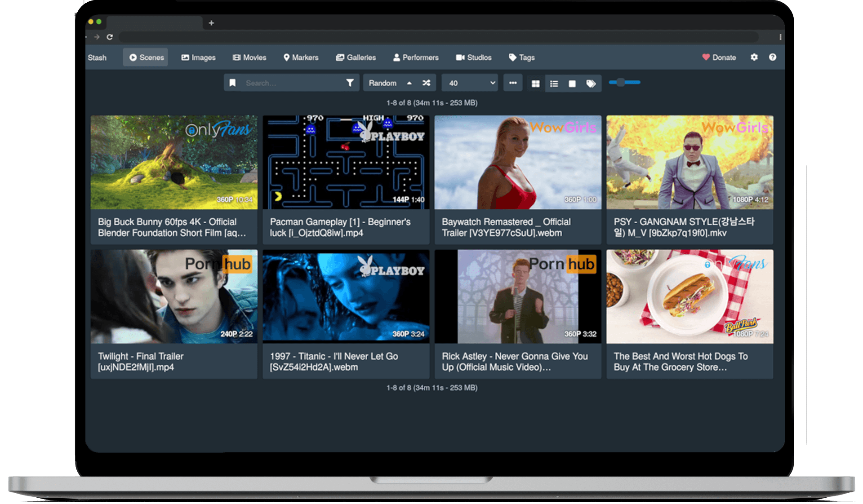Screen dimensions: 863x504
Task: Focus the Search input field
Action: pyautogui.click(x=291, y=83)
